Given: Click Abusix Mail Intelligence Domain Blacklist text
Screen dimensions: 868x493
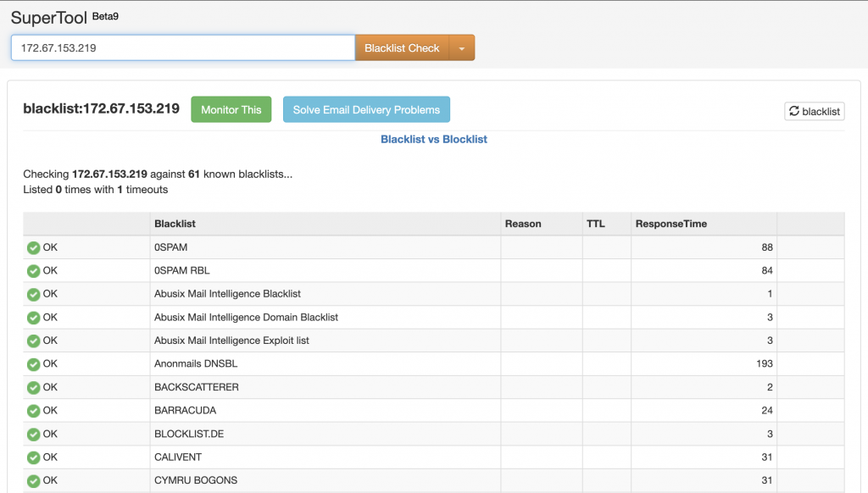Looking at the screenshot, I should (247, 317).
